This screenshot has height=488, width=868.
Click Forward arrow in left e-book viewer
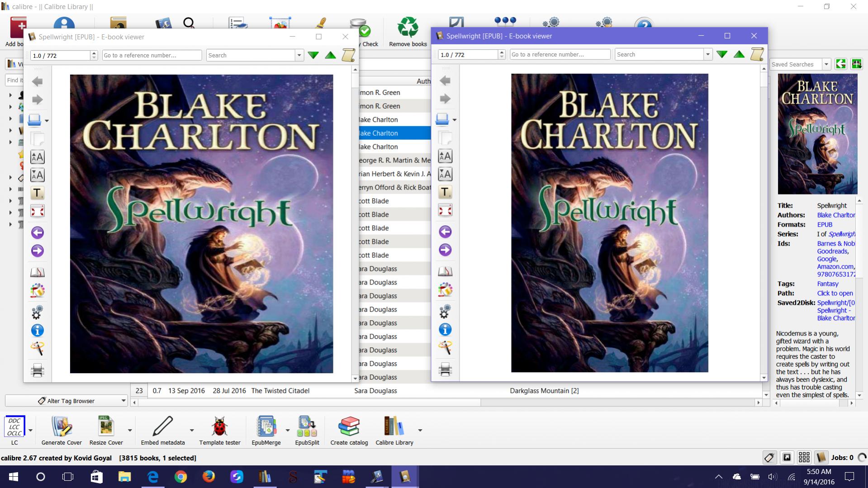[x=38, y=99]
